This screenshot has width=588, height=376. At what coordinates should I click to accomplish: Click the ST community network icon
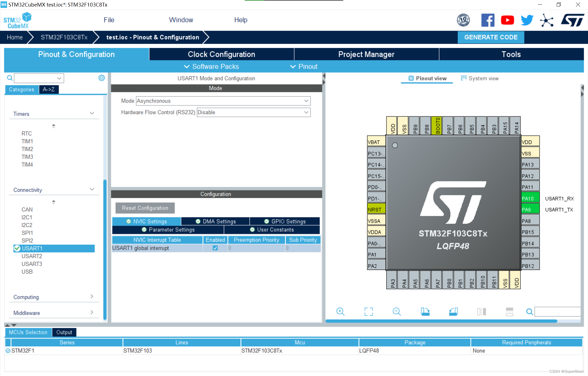point(547,20)
